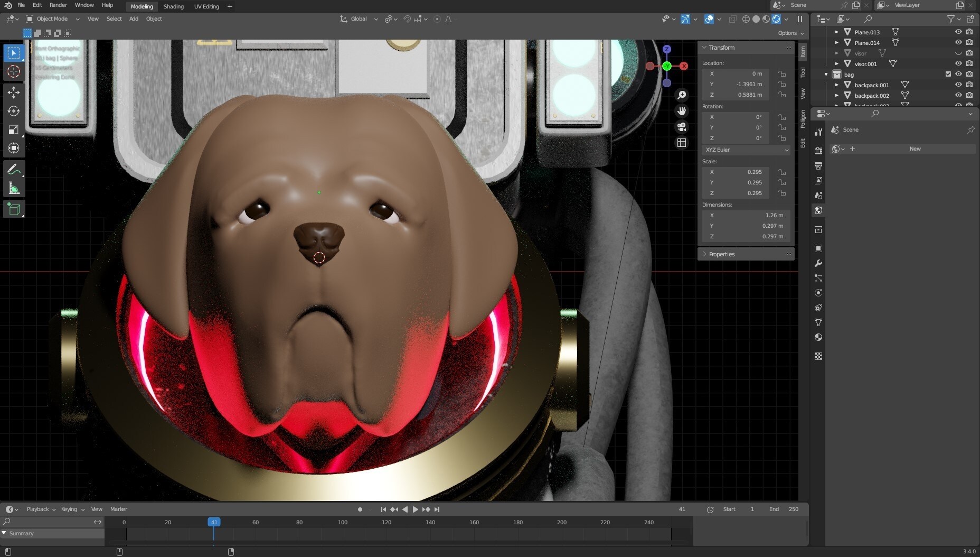
Task: Select the Scale tool
Action: [14, 129]
